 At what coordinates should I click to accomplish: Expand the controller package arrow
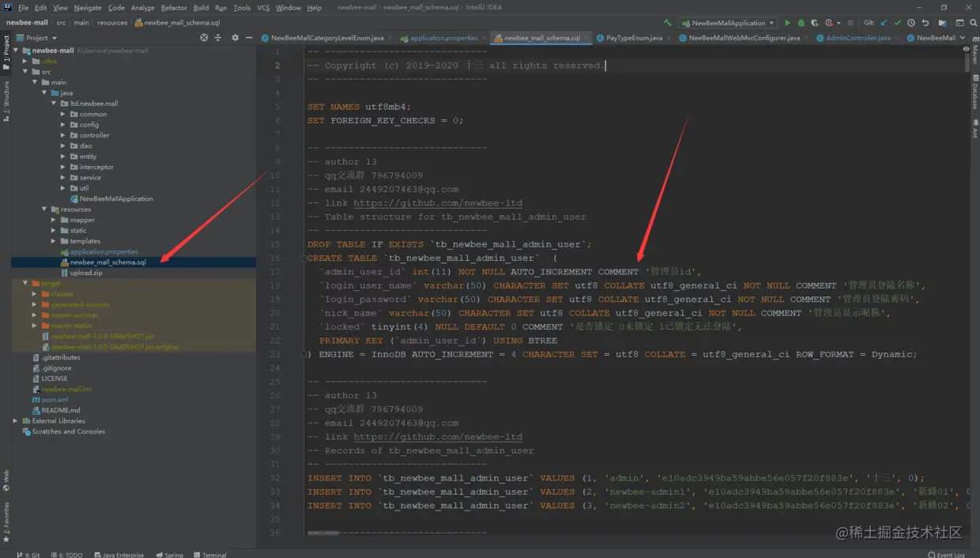[63, 135]
